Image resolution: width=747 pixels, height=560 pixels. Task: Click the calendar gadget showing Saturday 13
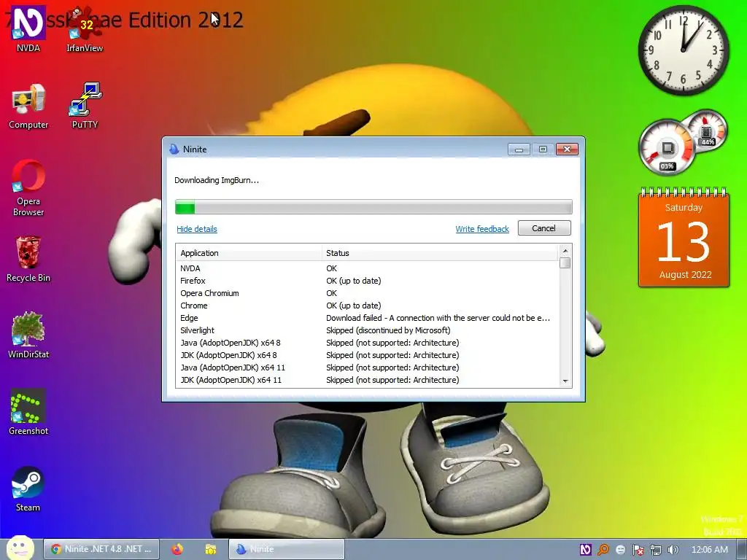684,238
